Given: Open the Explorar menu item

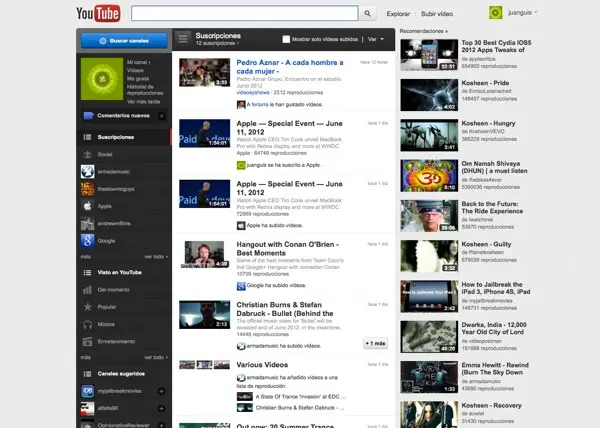Looking at the screenshot, I should coord(398,14).
